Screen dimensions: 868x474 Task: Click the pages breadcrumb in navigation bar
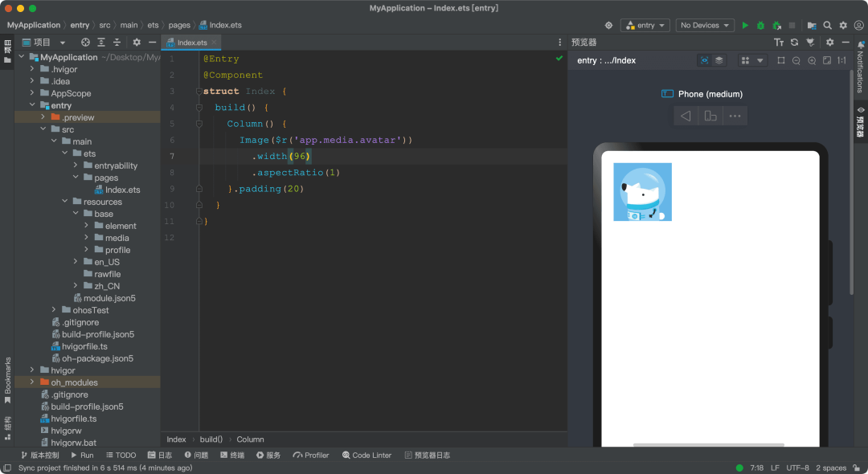click(x=179, y=25)
